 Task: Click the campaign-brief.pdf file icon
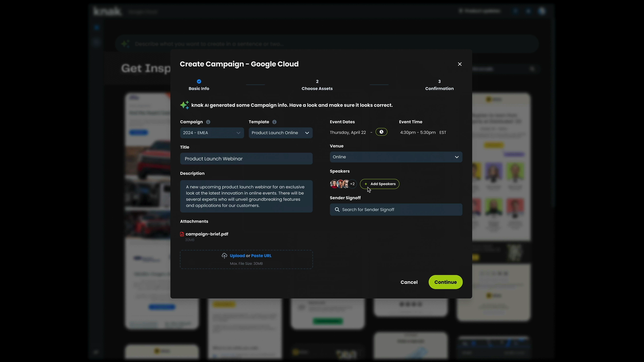182,234
